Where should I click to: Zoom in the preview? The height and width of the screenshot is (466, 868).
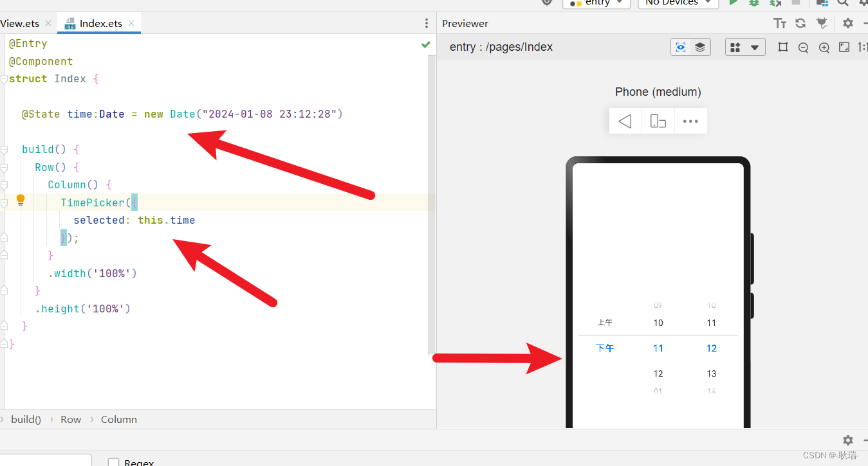click(824, 48)
